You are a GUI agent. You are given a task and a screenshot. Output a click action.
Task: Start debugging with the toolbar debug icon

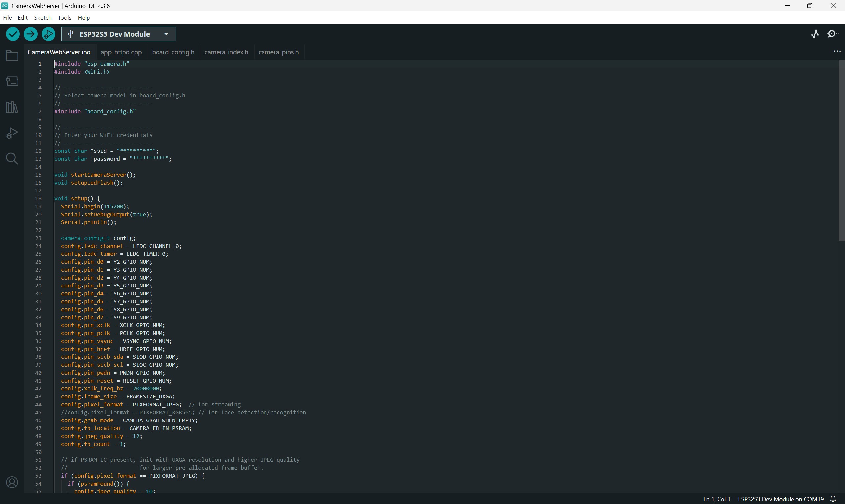(48, 34)
